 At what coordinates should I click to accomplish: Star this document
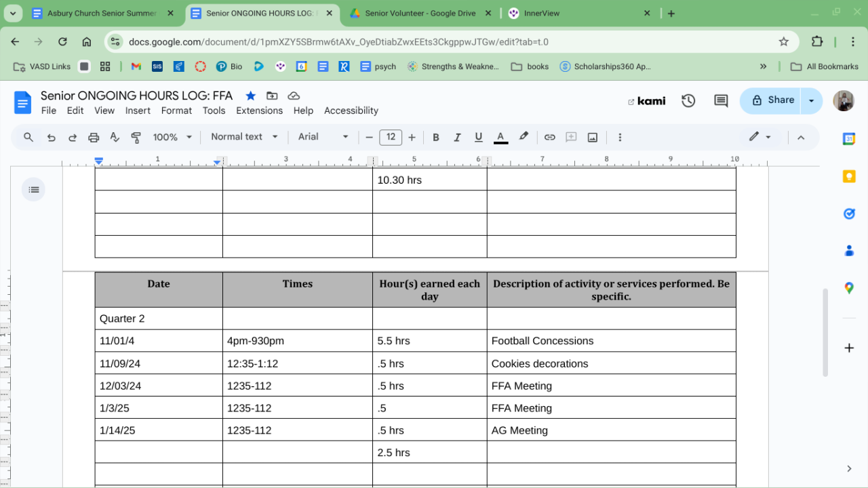click(250, 96)
